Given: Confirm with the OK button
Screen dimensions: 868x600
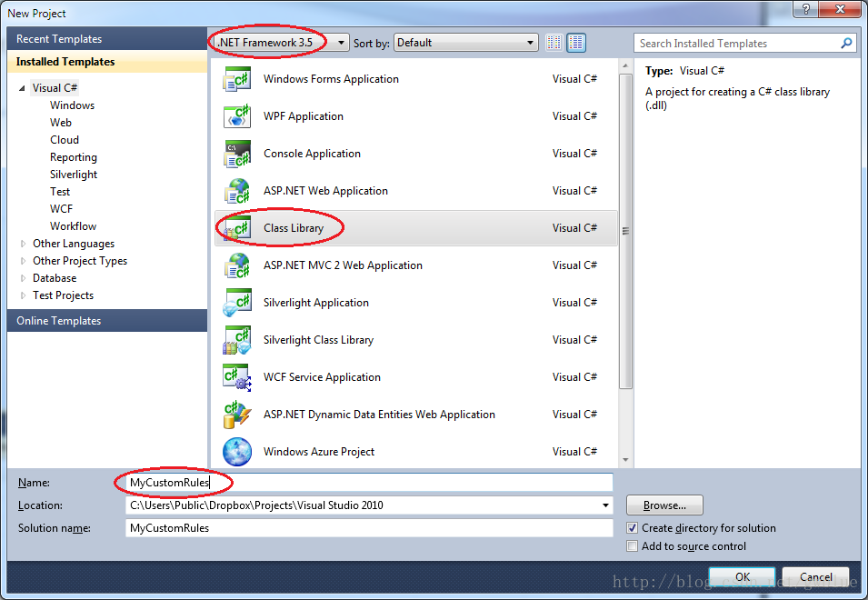Looking at the screenshot, I should (743, 576).
